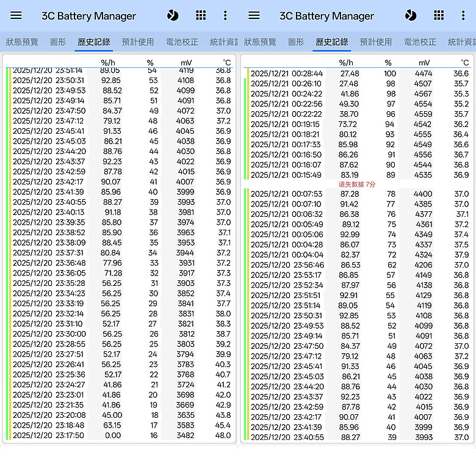Image resolution: width=476 pixels, height=449 pixels.
Task: Open the hamburger menu in the right panel
Action: pyautogui.click(x=254, y=16)
